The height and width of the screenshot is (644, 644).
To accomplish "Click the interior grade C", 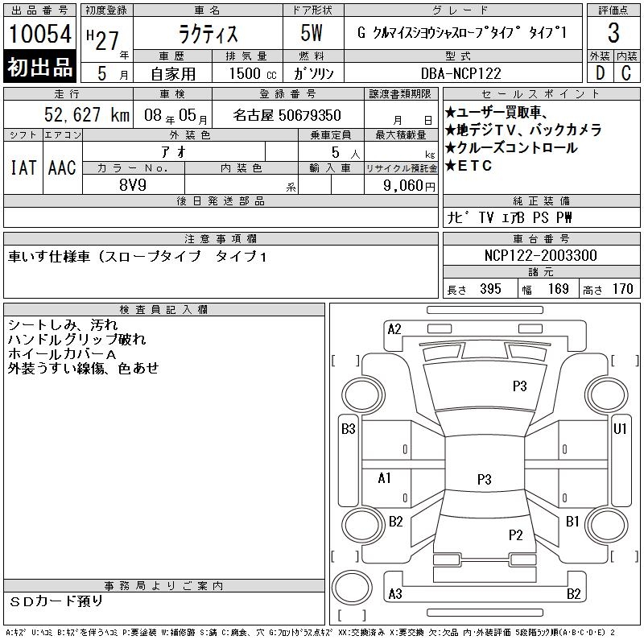I will 626,73.
